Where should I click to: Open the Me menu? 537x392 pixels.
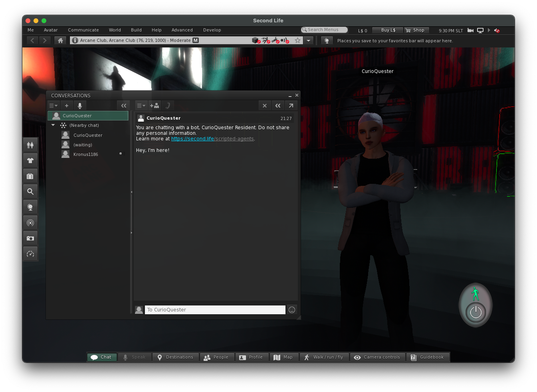(31, 30)
